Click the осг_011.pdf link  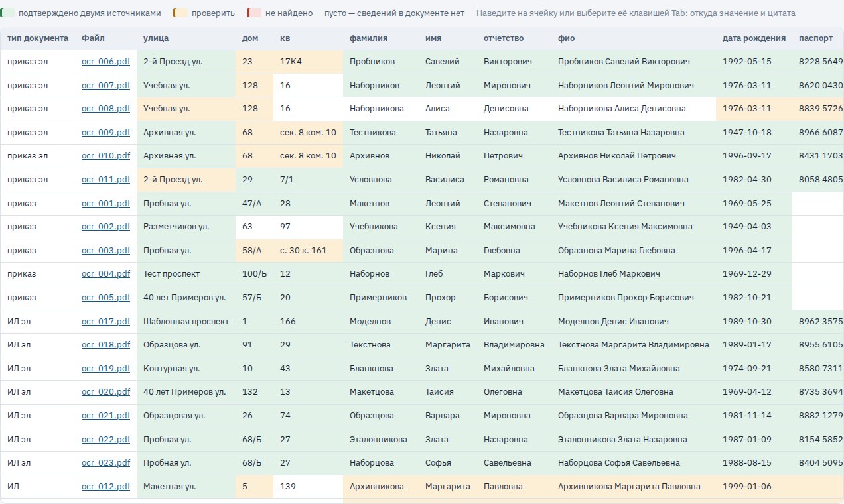(106, 180)
